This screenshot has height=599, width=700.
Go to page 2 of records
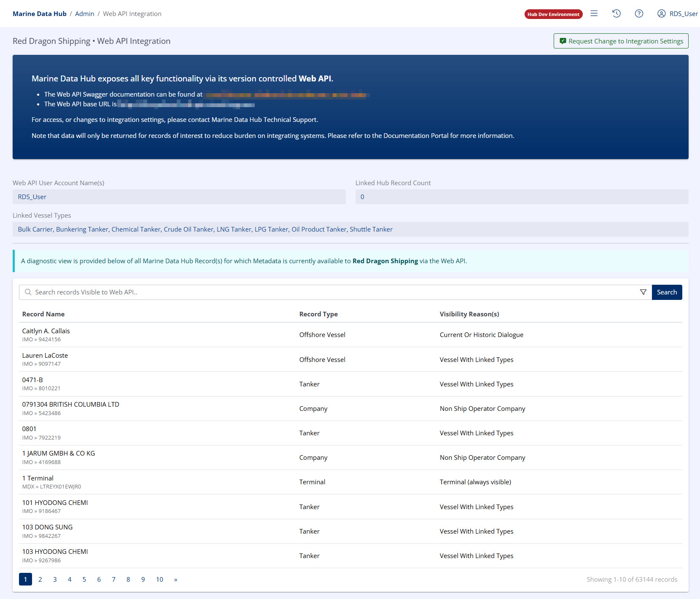pos(40,579)
